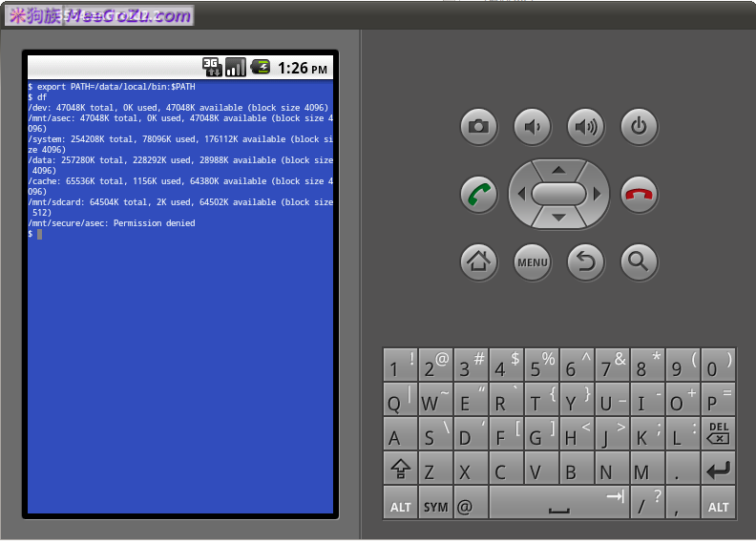Tap the M key
756x544 pixels.
click(648, 468)
